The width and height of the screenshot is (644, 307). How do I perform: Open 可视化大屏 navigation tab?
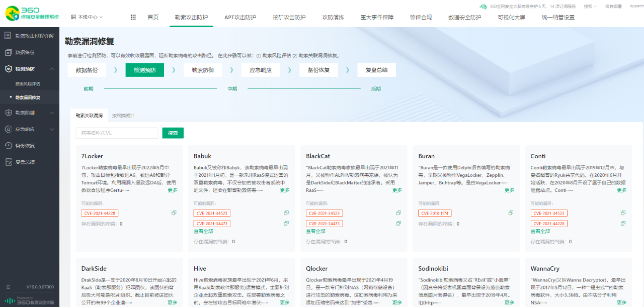click(x=511, y=17)
